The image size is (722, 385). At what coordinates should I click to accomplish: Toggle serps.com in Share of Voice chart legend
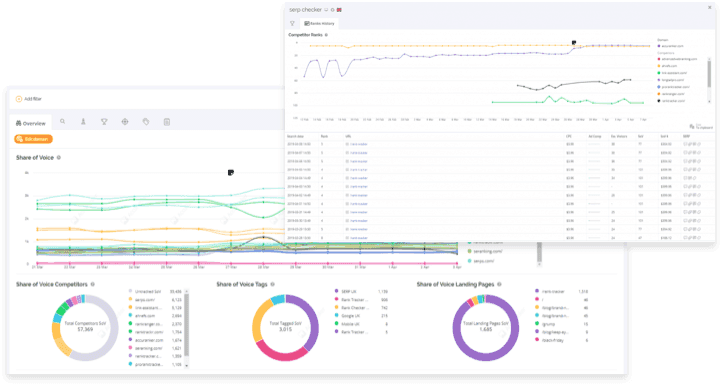481,261
